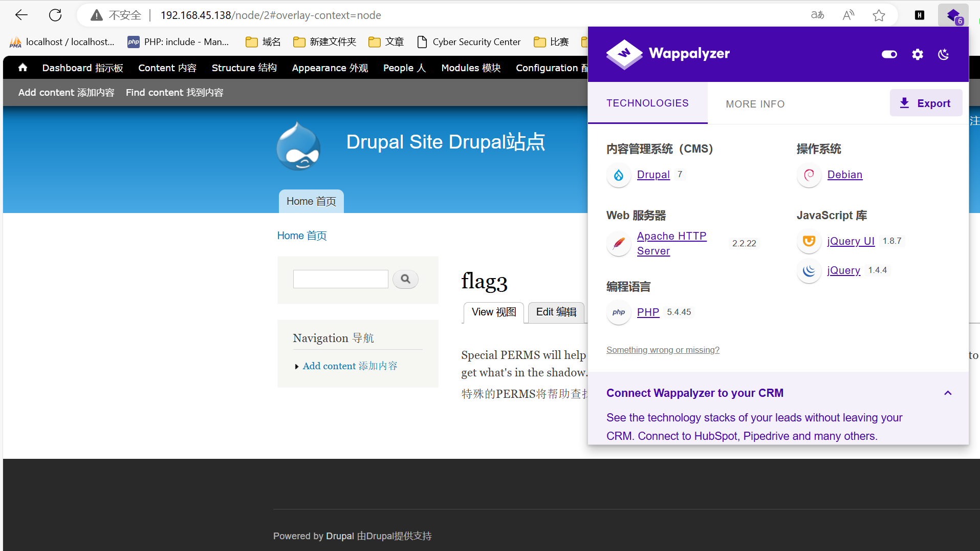Image resolution: width=980 pixels, height=551 pixels.
Task: Activate the read aloud icon
Action: click(x=848, y=15)
